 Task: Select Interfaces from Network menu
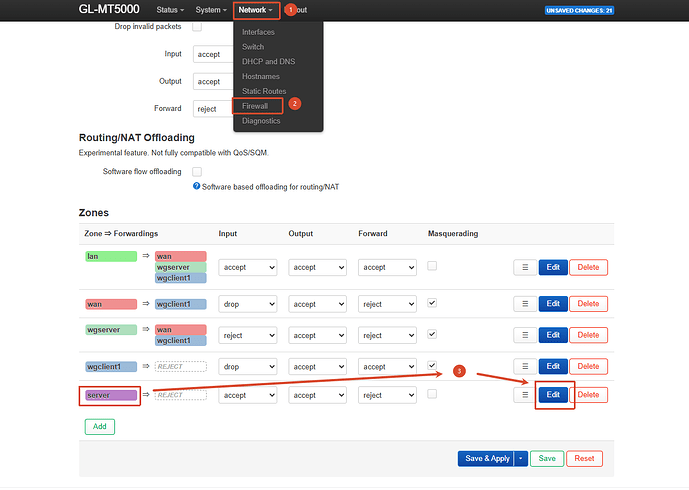pos(258,32)
